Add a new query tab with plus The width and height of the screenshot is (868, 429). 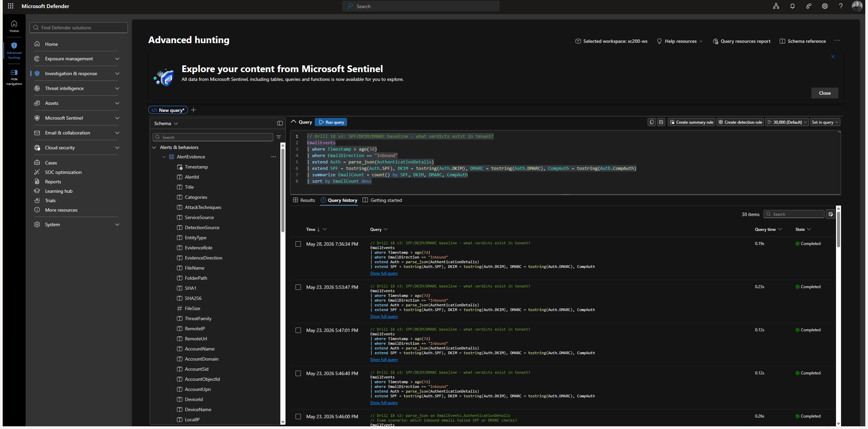tap(193, 110)
